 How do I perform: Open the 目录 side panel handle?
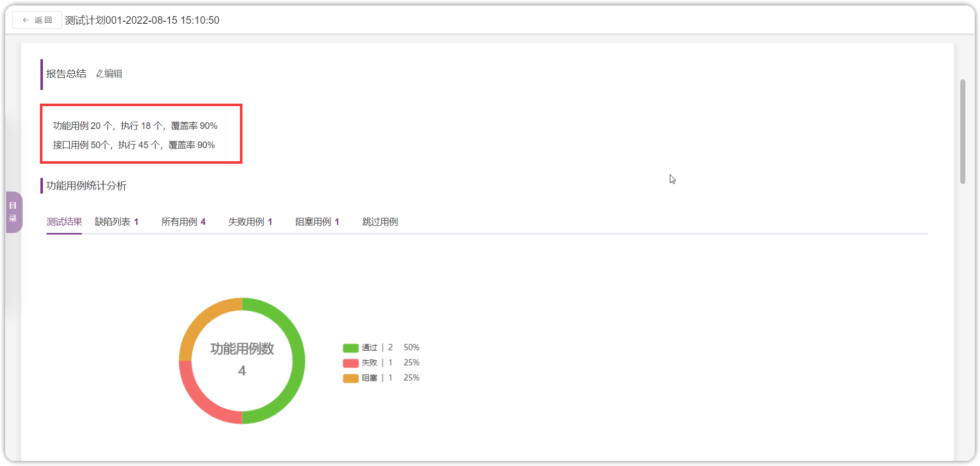coord(14,212)
